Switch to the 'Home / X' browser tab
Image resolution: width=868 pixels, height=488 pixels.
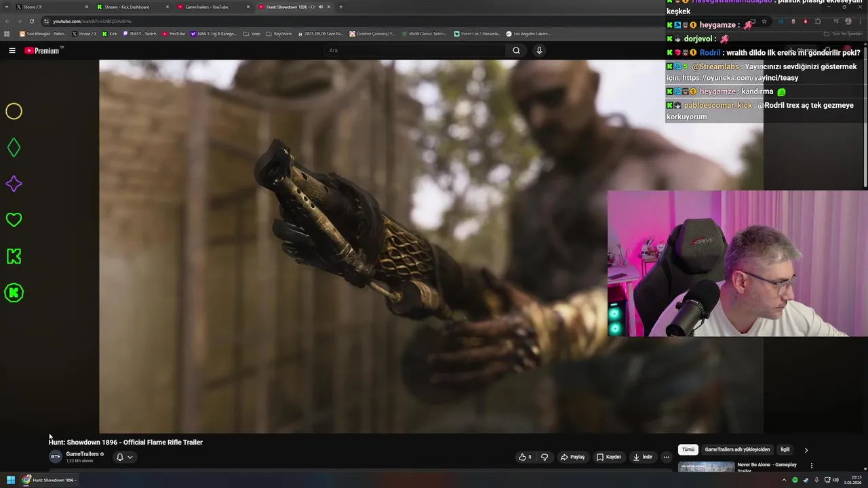tap(51, 7)
